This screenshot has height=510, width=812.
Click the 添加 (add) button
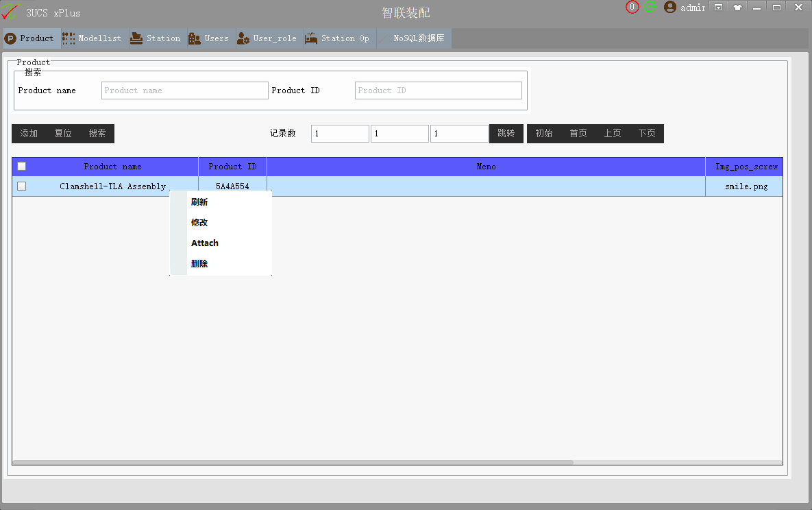point(29,134)
